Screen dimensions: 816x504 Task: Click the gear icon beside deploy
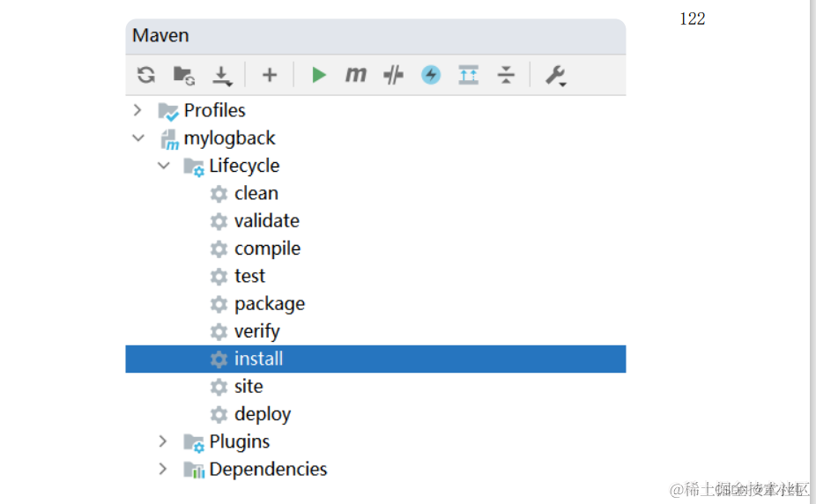(219, 414)
